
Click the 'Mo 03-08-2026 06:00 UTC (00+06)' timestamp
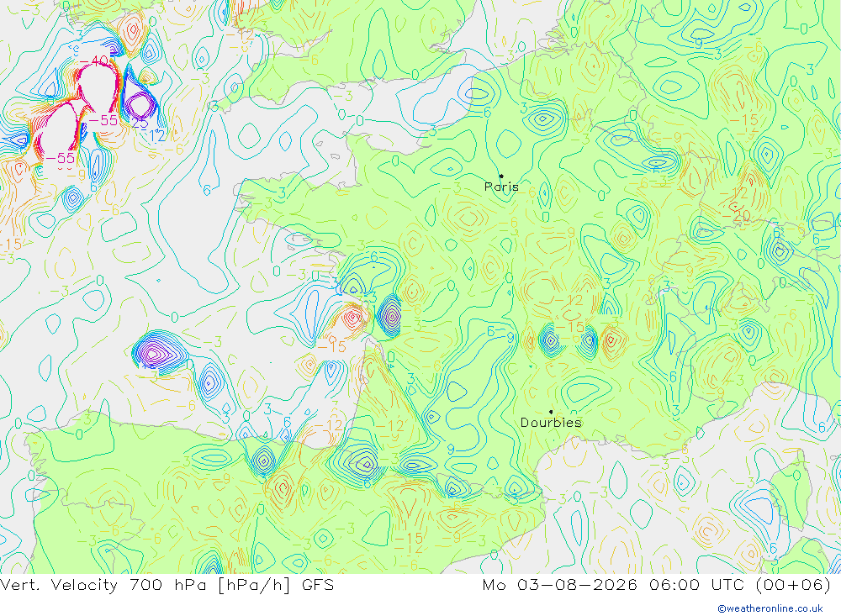click(657, 585)
